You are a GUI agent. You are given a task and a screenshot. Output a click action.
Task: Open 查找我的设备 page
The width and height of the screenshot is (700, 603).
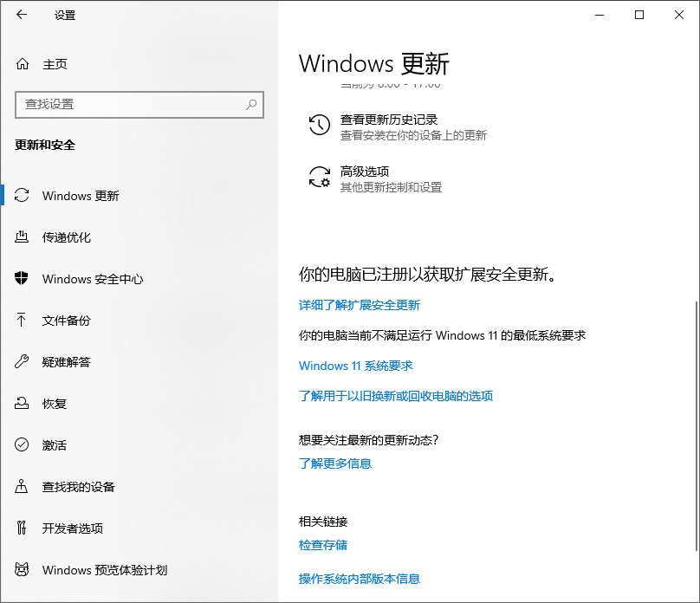[139, 486]
